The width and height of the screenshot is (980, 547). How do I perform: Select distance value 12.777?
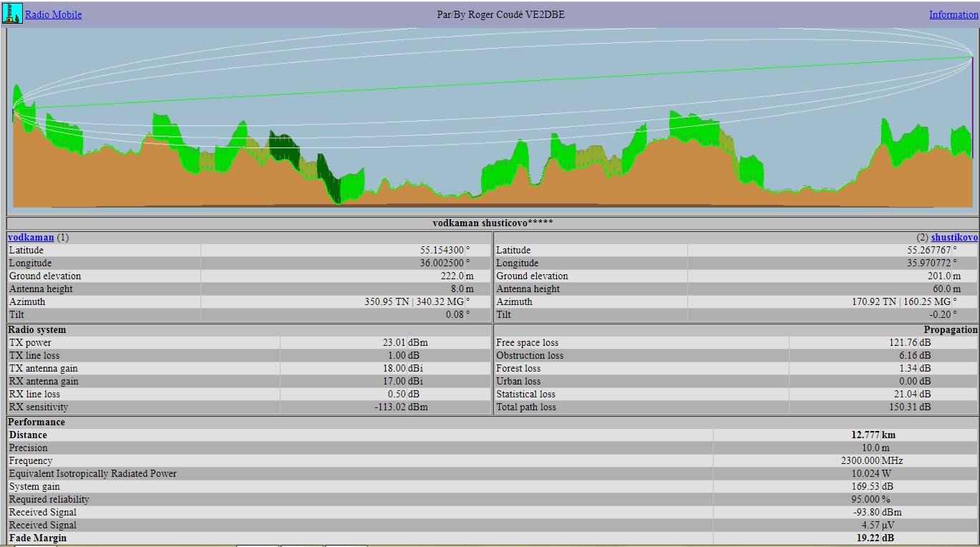pyautogui.click(x=865, y=435)
